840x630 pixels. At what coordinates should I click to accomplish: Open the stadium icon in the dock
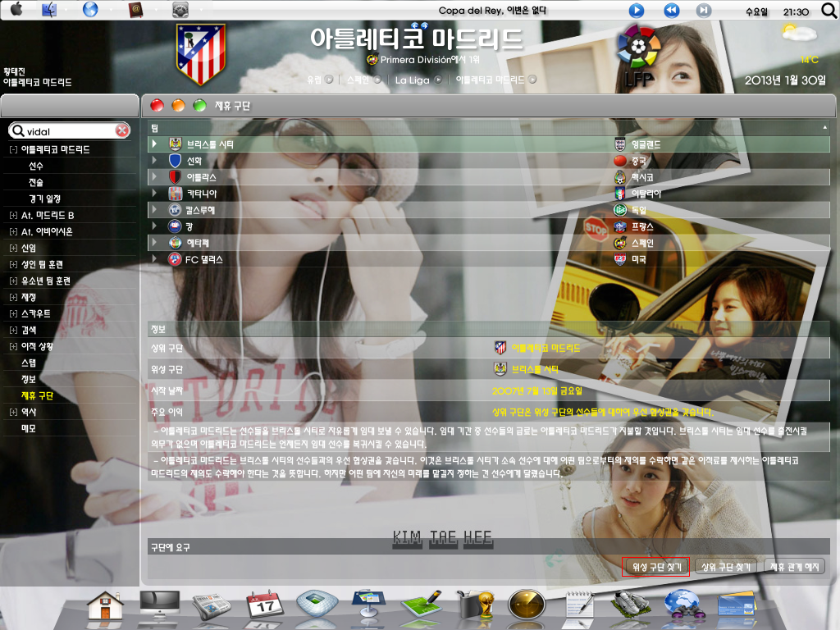317,605
